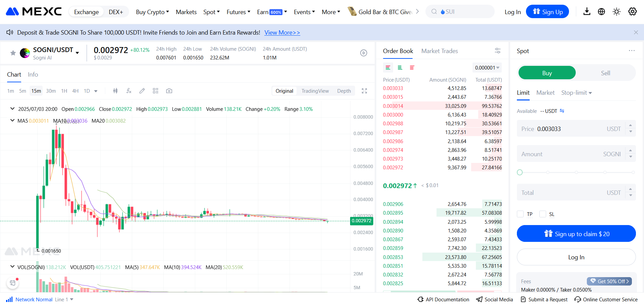Take a chart snapshot with camera icon

[169, 91]
